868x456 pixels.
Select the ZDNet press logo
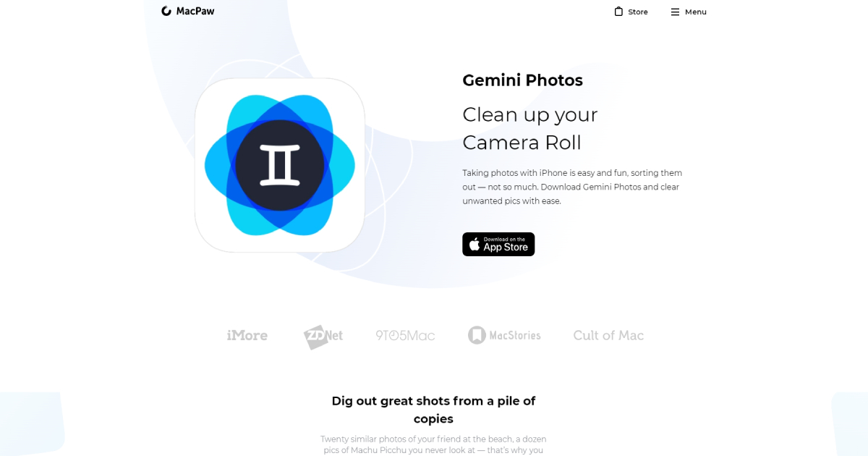click(323, 336)
